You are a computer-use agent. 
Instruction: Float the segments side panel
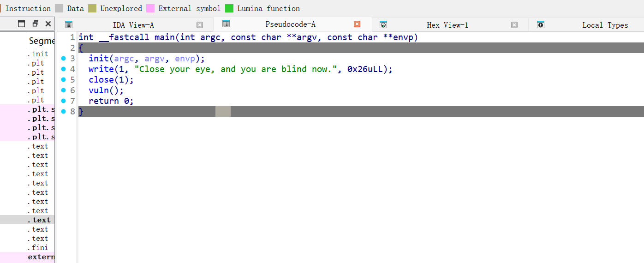tap(35, 24)
